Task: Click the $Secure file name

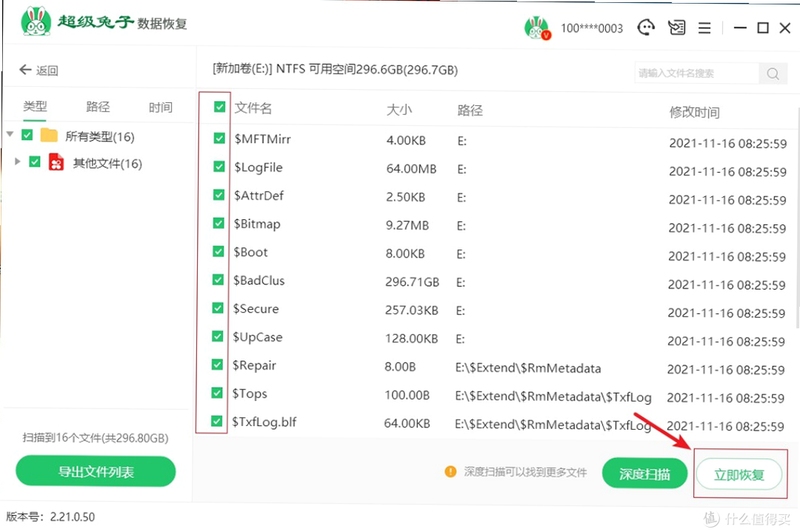Action: click(256, 309)
